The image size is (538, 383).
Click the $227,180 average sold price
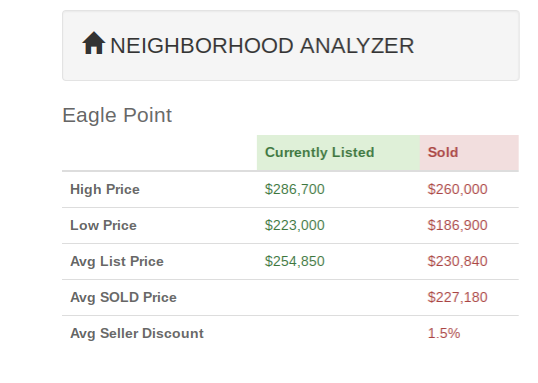point(457,298)
